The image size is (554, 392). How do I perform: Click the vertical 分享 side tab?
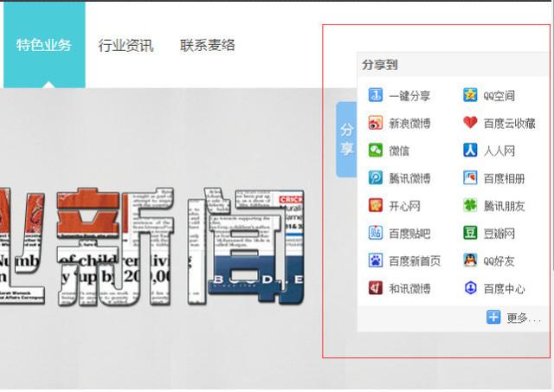click(x=346, y=139)
